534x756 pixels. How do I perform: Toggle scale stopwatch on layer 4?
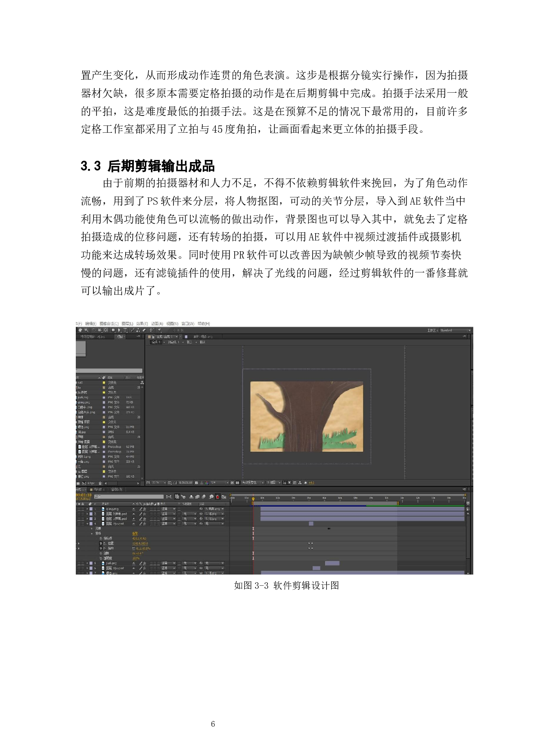click(x=101, y=548)
